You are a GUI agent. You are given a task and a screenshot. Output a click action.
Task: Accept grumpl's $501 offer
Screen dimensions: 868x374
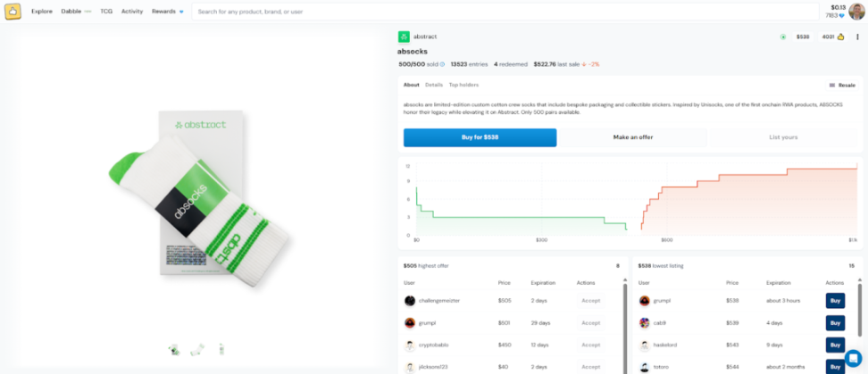tap(590, 322)
